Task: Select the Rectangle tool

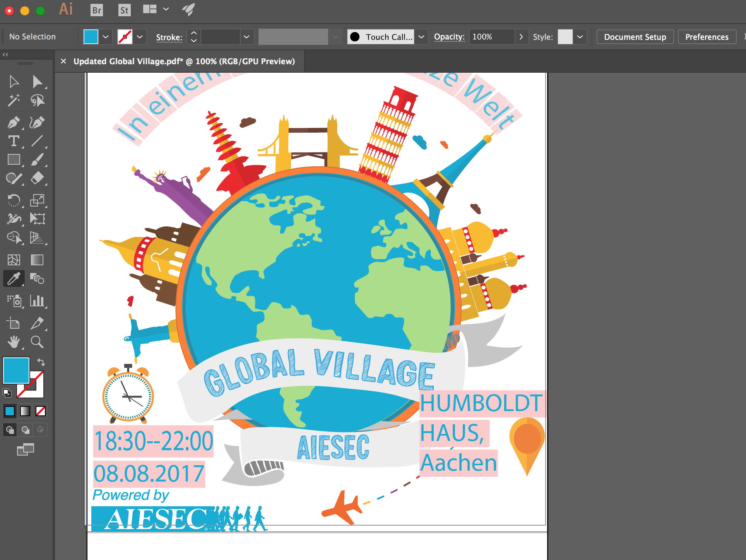Action: tap(14, 160)
